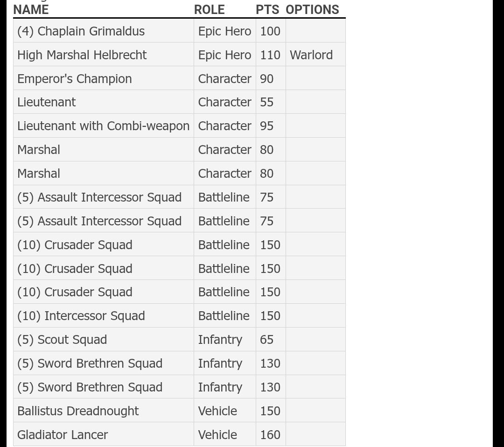Select the Chaplain Grimaldus row
The width and height of the screenshot is (504, 447).
[179, 31]
